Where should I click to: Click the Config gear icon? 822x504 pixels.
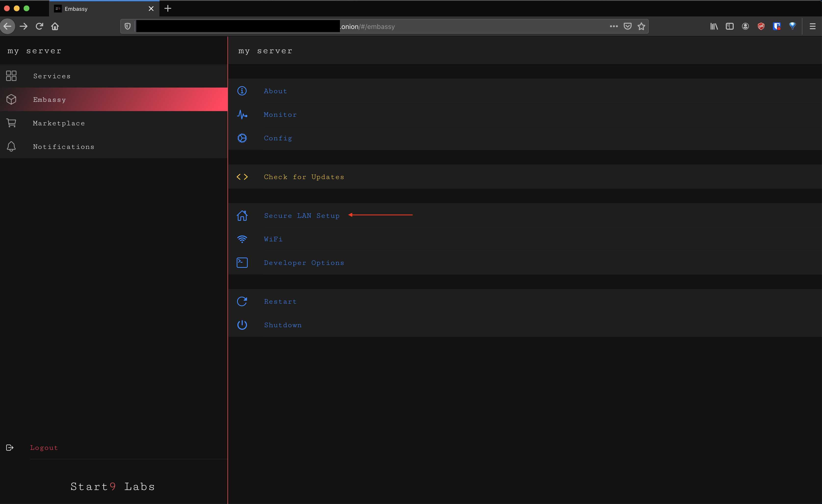(x=242, y=138)
